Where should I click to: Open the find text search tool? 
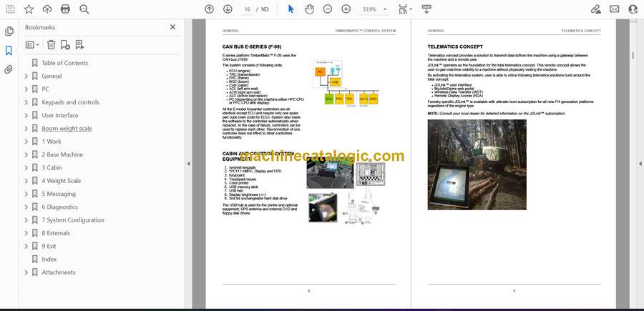(84, 9)
